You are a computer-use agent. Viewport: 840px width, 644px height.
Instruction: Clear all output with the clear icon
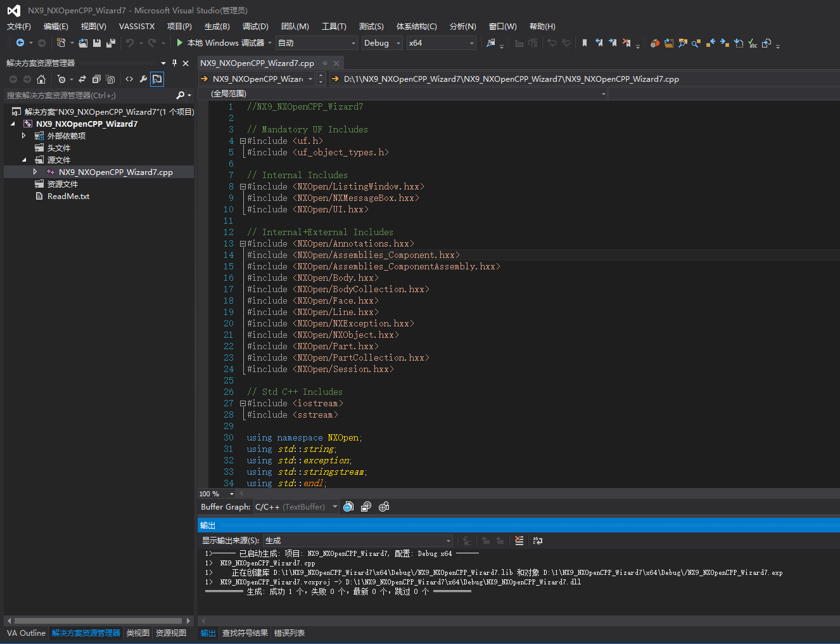pyautogui.click(x=519, y=541)
